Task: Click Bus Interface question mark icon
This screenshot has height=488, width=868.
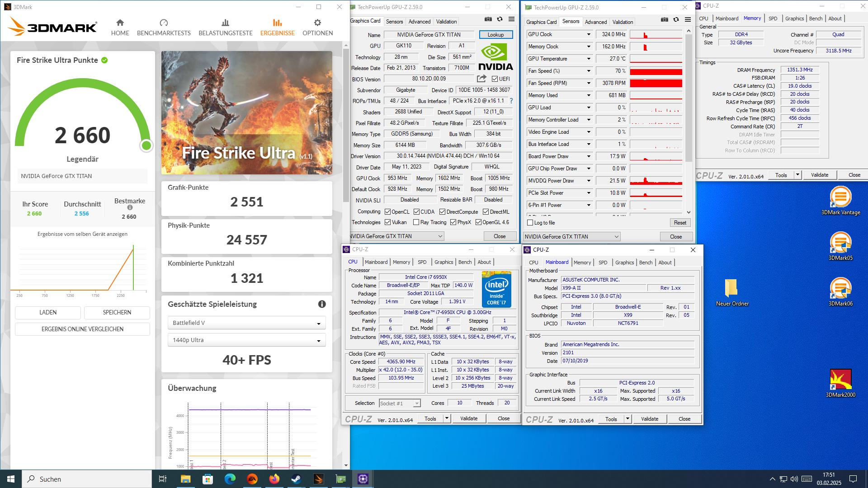Action: point(511,101)
